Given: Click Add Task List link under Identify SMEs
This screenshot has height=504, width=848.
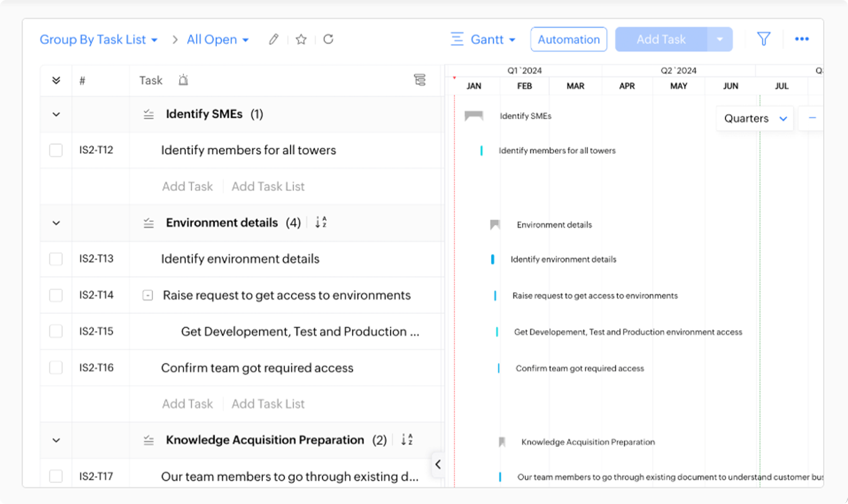Looking at the screenshot, I should click(268, 186).
